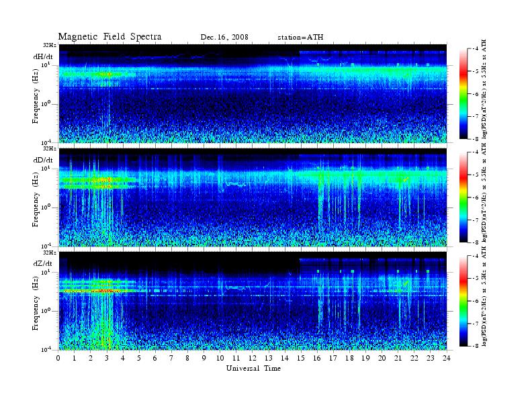Click the "station=ATH" label

pyautogui.click(x=300, y=37)
